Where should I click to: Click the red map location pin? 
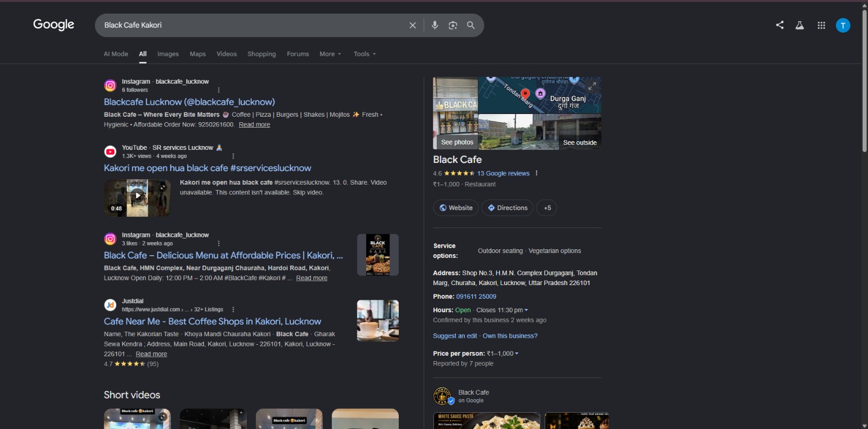coord(525,95)
